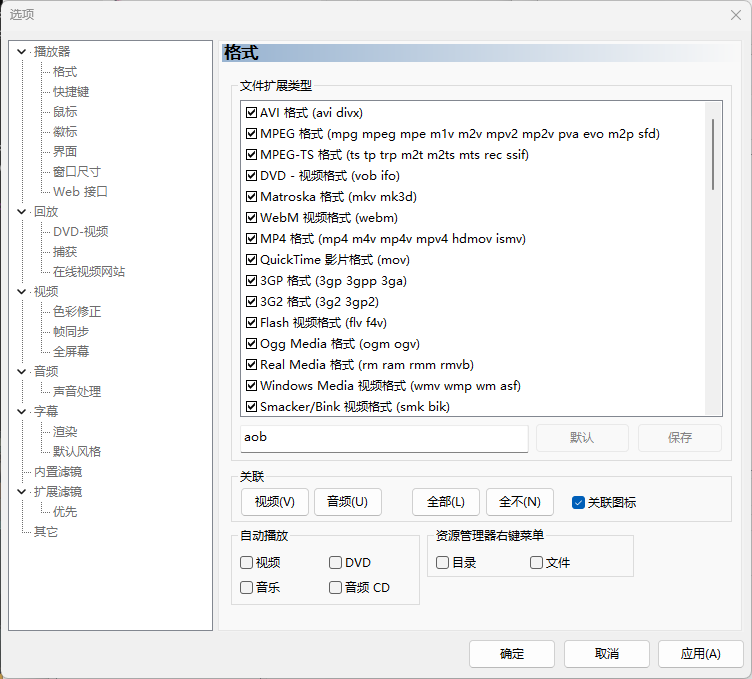The width and height of the screenshot is (752, 679).
Task: Open the Web 接口 settings page
Action: click(80, 192)
